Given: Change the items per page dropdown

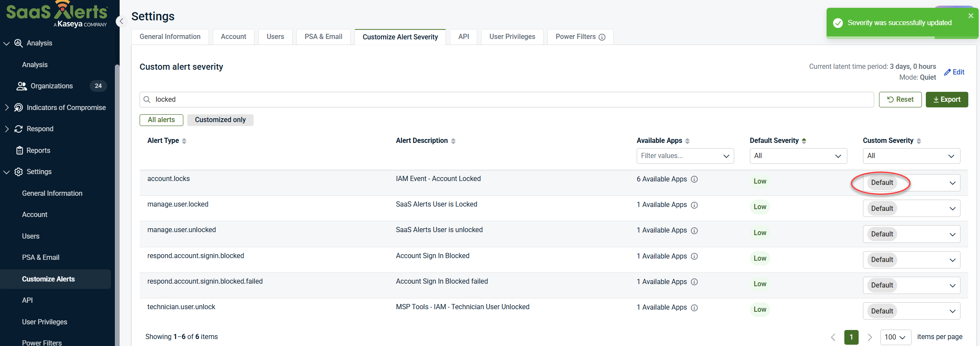Looking at the screenshot, I should [895, 337].
